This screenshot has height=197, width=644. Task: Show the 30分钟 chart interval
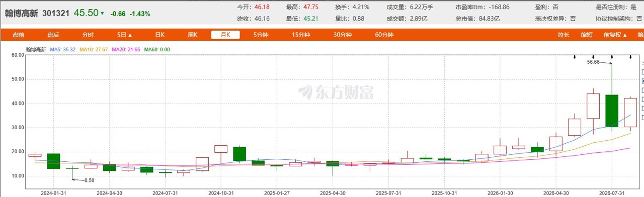[x=342, y=35]
